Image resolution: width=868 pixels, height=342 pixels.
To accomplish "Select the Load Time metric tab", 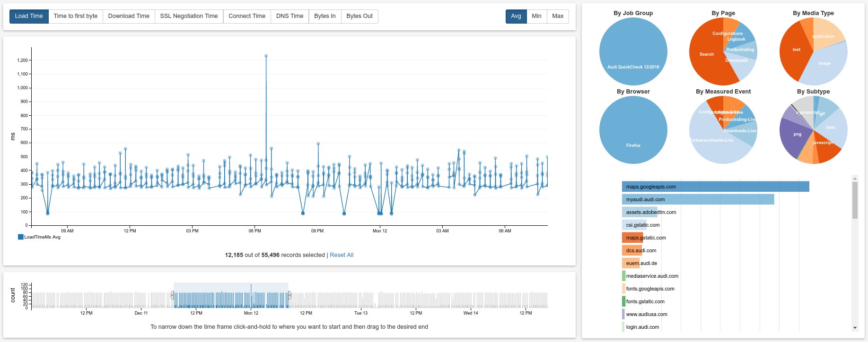I will 29,16.
